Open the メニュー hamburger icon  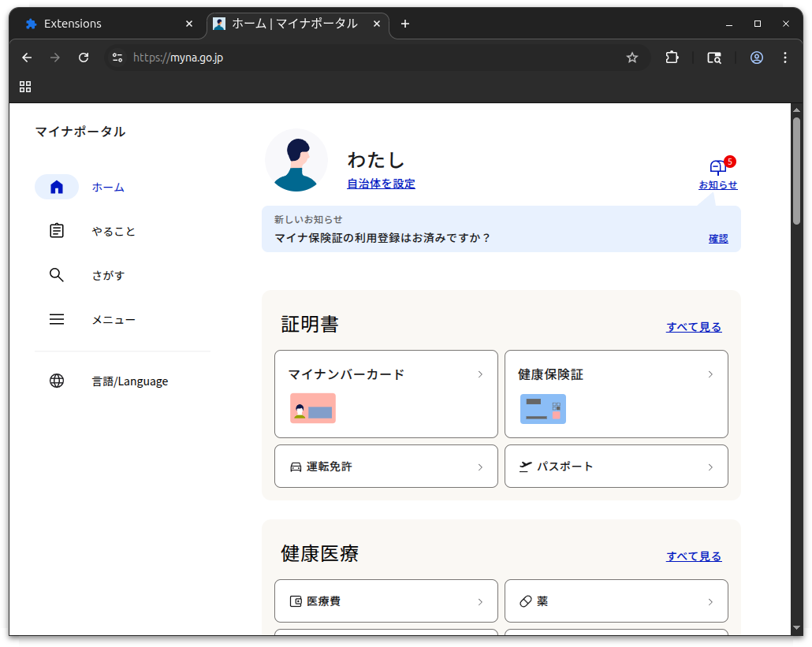click(56, 318)
